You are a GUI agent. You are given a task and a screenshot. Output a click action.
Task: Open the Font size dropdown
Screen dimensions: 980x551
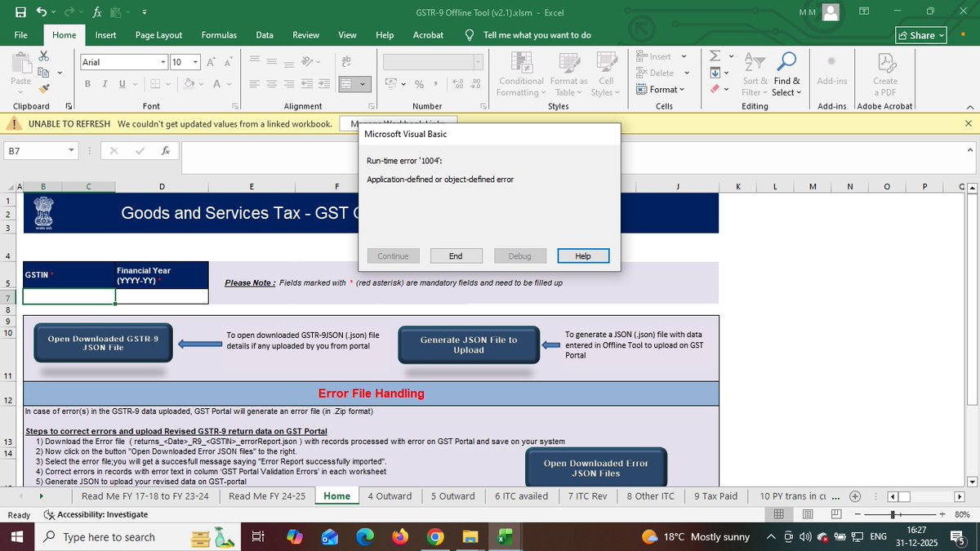click(x=196, y=62)
